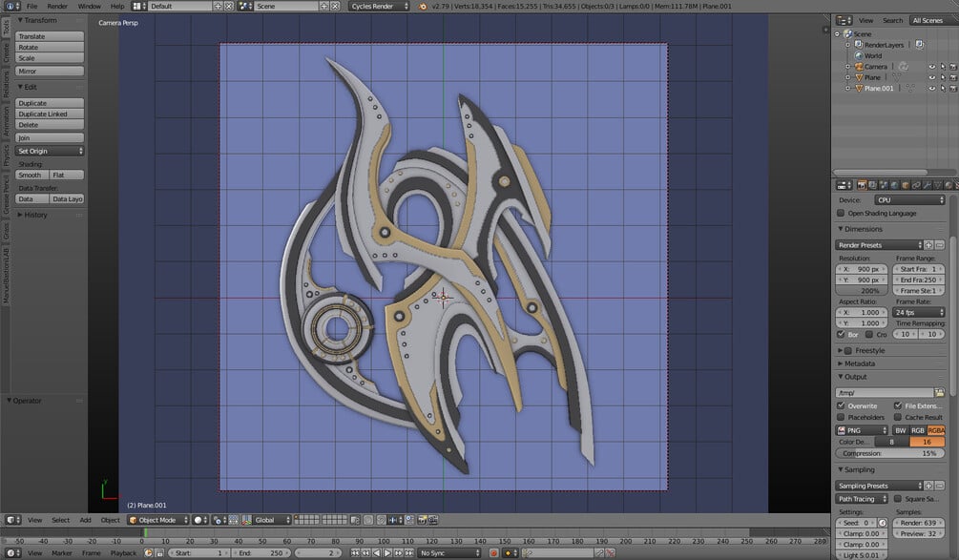
Task: Open the Help menu
Action: (116, 6)
